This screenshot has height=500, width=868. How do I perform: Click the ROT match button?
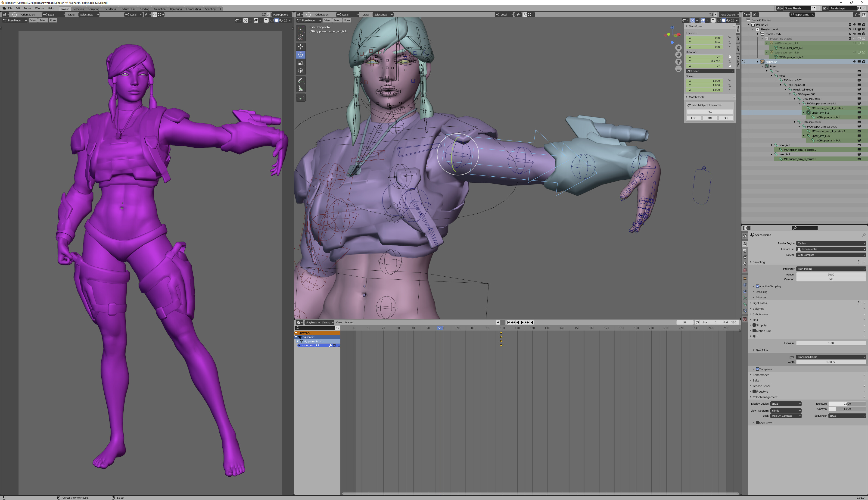tap(710, 118)
